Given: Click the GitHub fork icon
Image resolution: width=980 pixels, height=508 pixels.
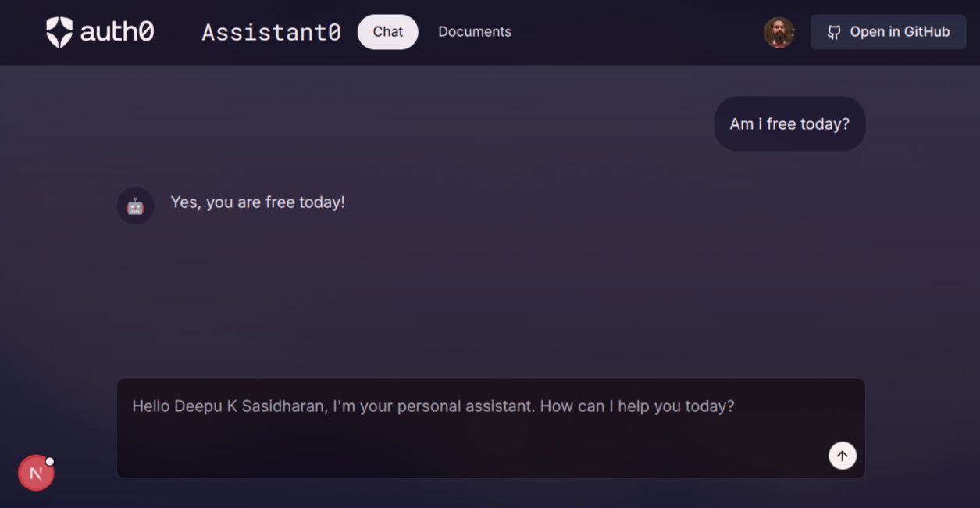Looking at the screenshot, I should click(834, 32).
